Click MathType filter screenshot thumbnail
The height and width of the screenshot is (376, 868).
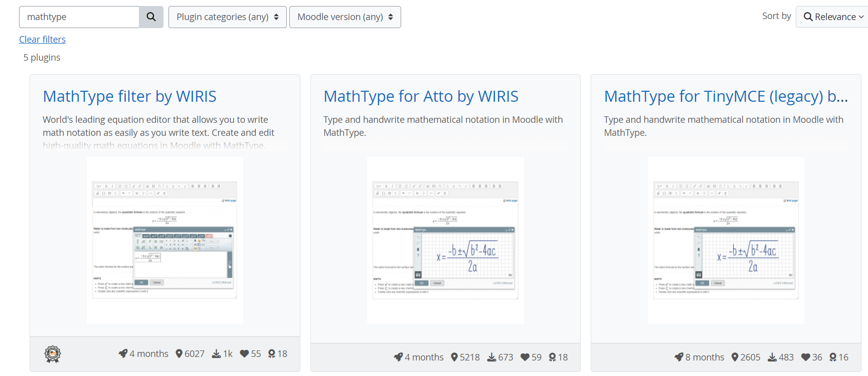[164, 240]
